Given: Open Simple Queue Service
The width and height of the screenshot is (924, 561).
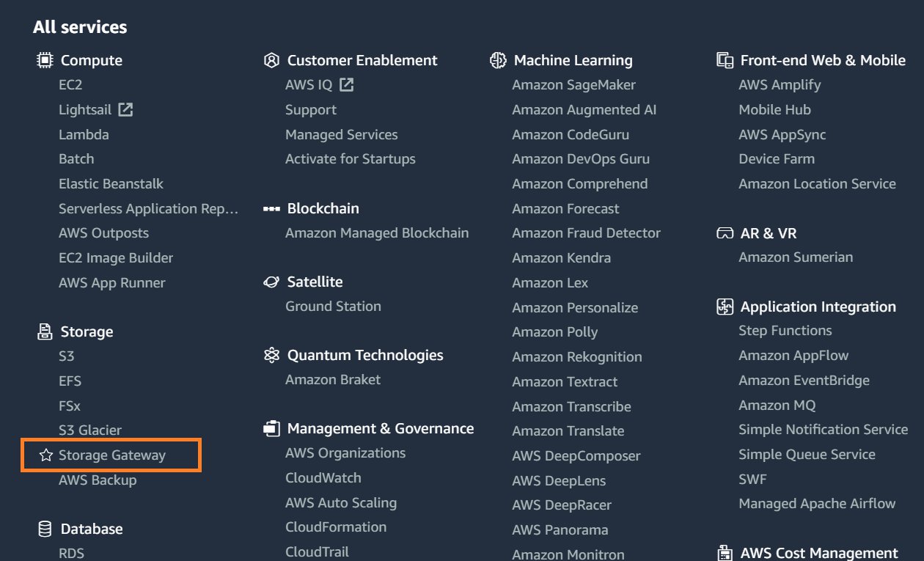Looking at the screenshot, I should tap(807, 455).
